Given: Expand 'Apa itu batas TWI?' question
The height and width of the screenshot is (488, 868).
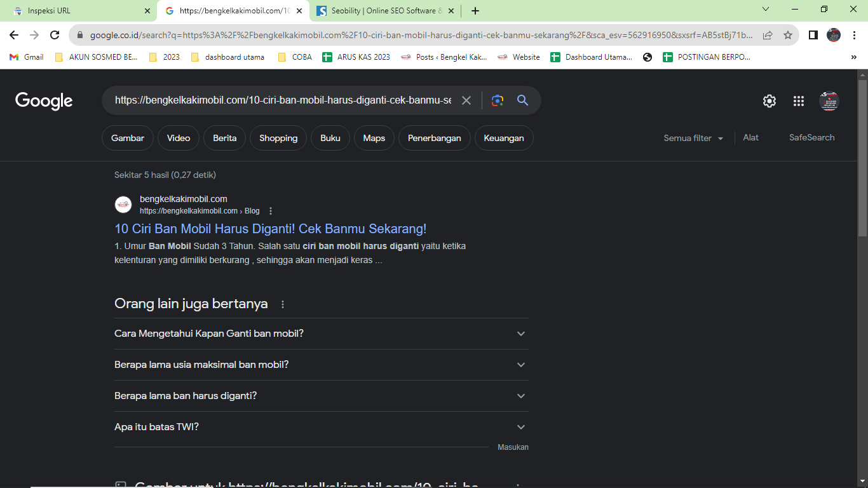Looking at the screenshot, I should coord(322,427).
